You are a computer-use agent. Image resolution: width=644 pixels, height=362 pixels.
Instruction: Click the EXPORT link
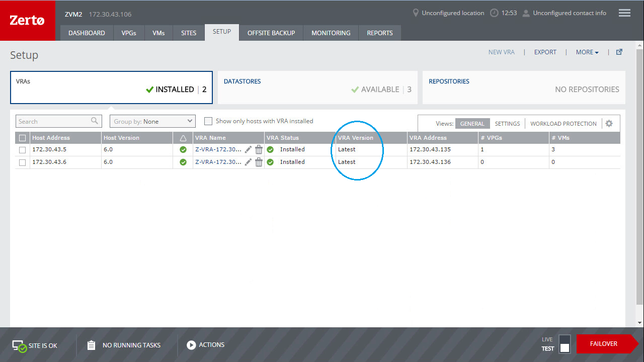tap(545, 52)
